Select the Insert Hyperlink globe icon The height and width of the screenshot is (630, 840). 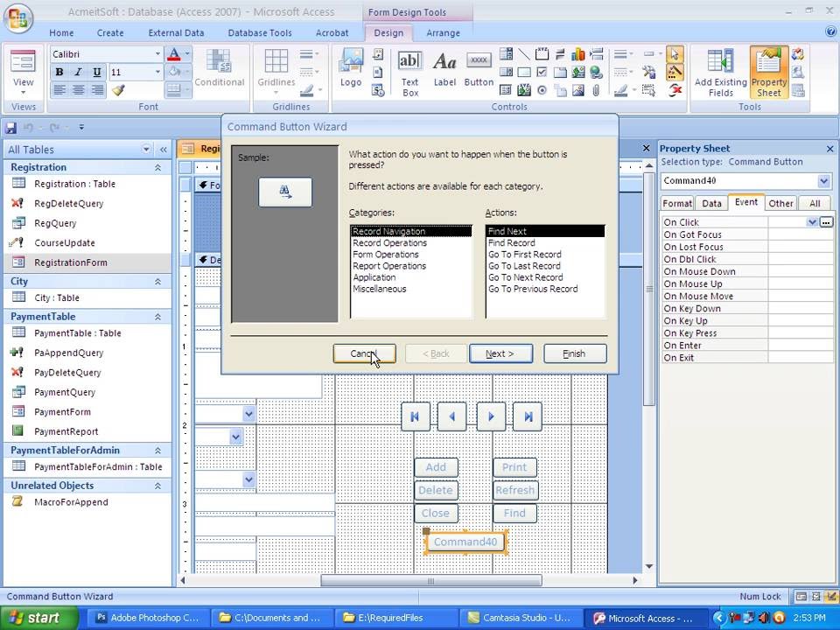[x=596, y=72]
